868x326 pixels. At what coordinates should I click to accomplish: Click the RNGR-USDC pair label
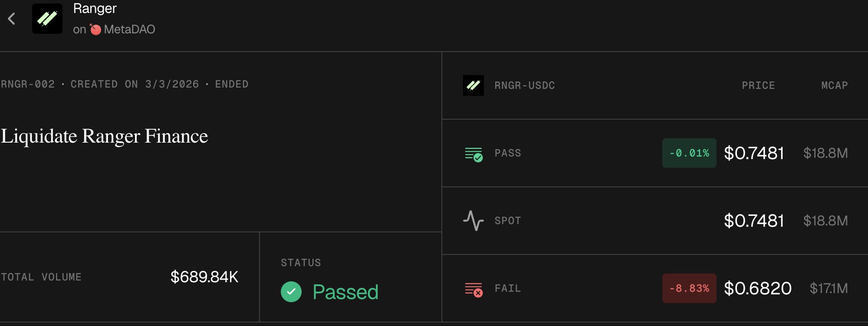(524, 85)
